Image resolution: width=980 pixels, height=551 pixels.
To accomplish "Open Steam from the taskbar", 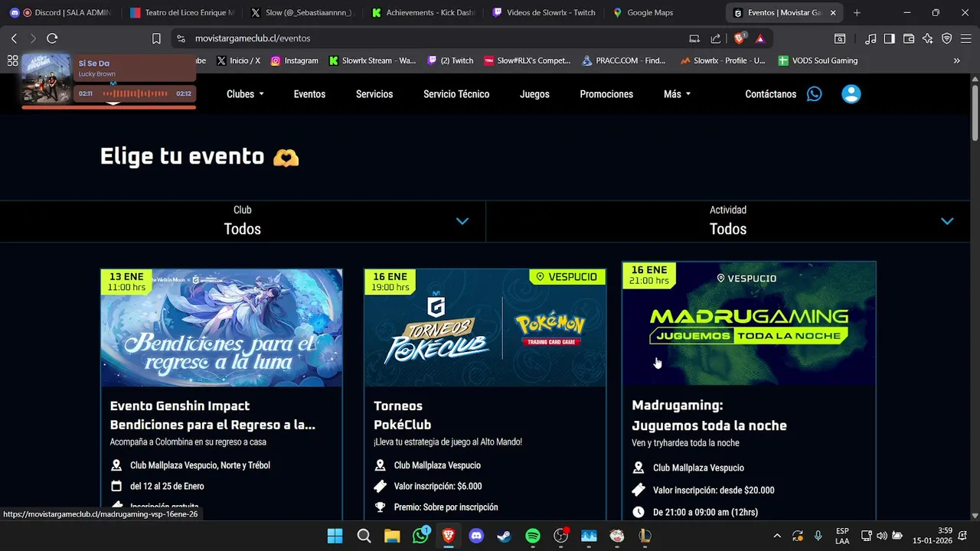I will [x=505, y=536].
